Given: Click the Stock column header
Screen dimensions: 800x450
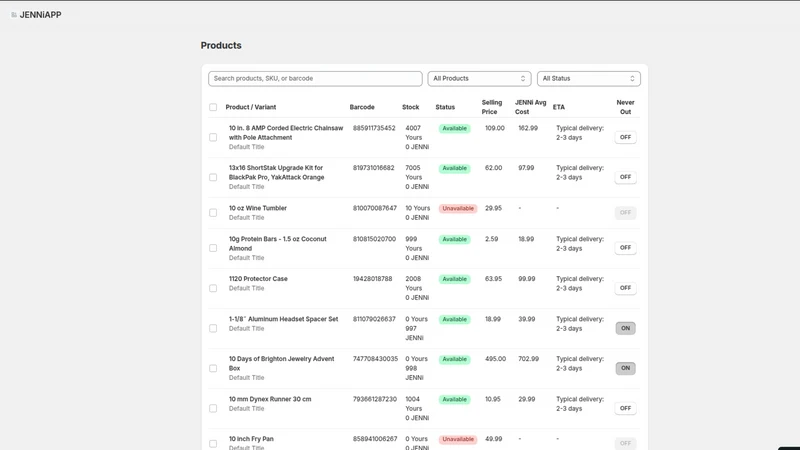Looking at the screenshot, I should point(410,107).
